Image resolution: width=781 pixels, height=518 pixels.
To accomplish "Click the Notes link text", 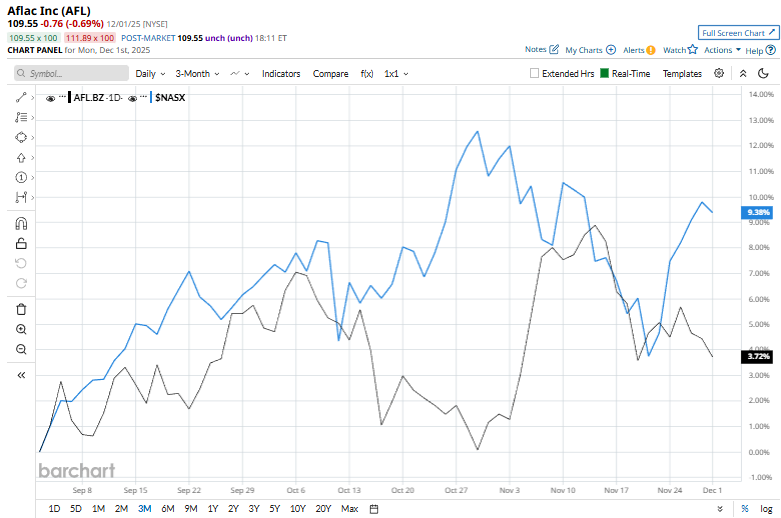I will [535, 49].
